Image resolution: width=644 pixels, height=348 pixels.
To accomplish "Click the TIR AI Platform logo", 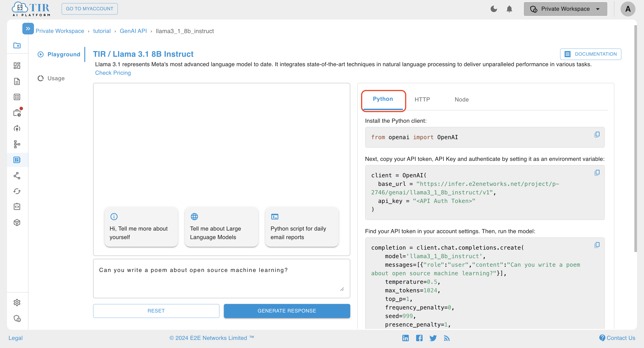I will [31, 9].
